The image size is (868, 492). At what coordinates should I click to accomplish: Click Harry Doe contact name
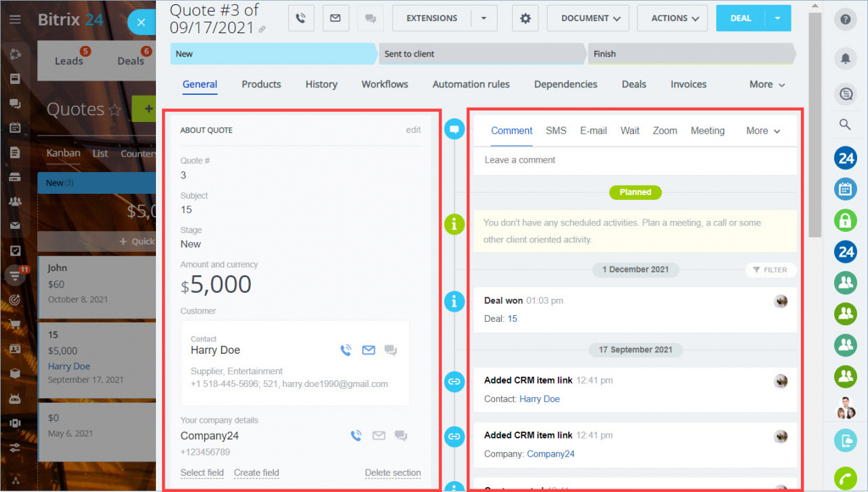[x=215, y=350]
